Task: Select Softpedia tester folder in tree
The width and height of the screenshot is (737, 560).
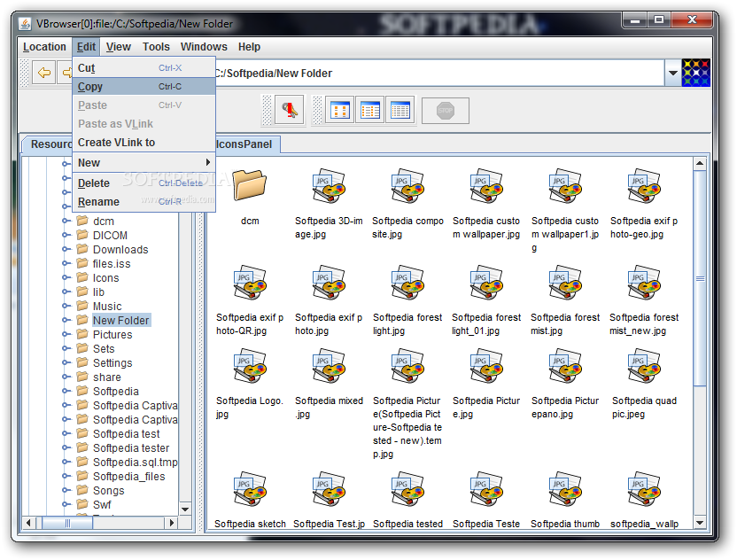Action: coord(131,448)
